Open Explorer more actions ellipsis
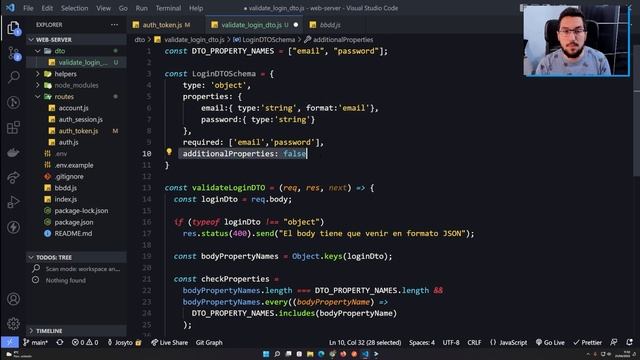Screen dimensions: 640x360 point(114,24)
